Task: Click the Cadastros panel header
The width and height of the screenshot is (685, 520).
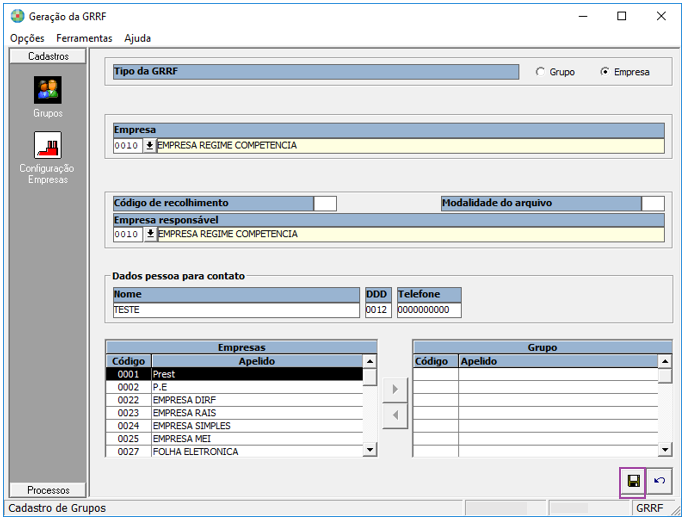Action: [x=48, y=56]
